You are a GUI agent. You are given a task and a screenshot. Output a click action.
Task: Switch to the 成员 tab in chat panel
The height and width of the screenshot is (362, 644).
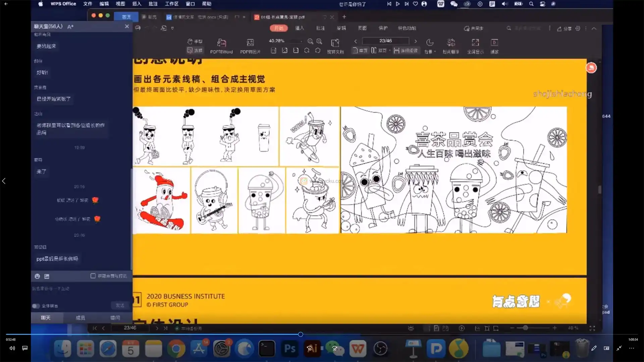tap(80, 317)
